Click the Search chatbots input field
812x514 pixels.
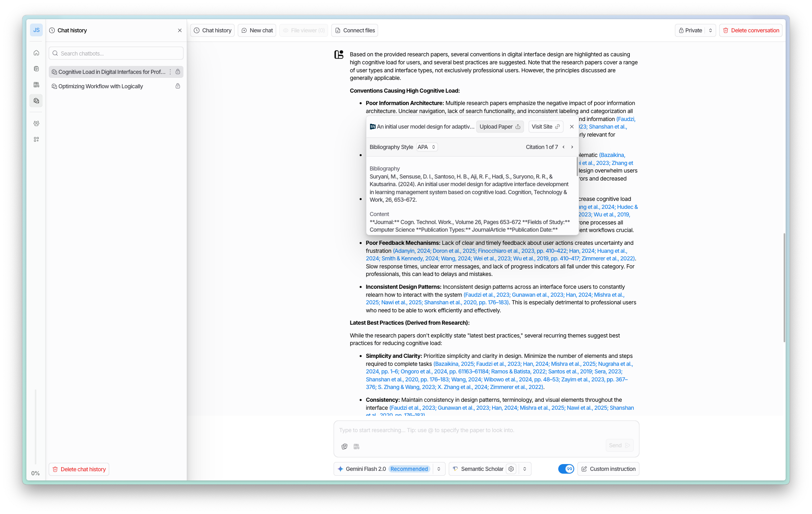(x=116, y=54)
